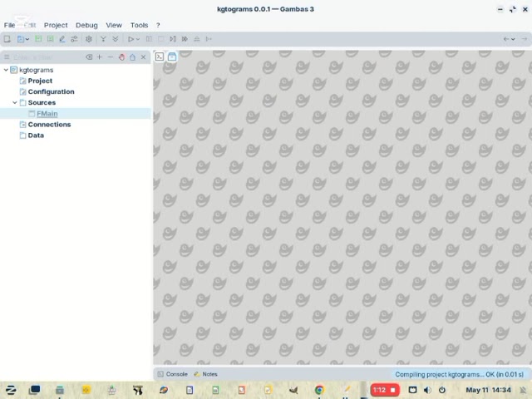Open the Console panel at bottom
The image size is (532, 399).
click(x=173, y=374)
